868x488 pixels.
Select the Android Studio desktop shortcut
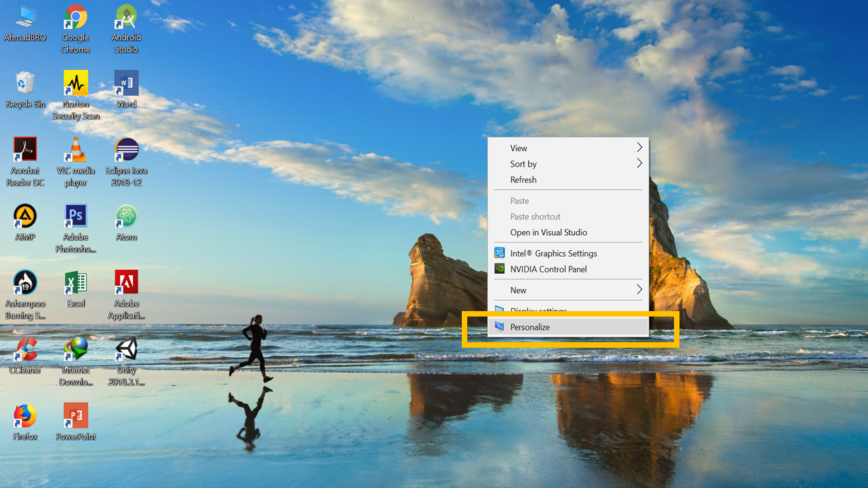pyautogui.click(x=126, y=17)
